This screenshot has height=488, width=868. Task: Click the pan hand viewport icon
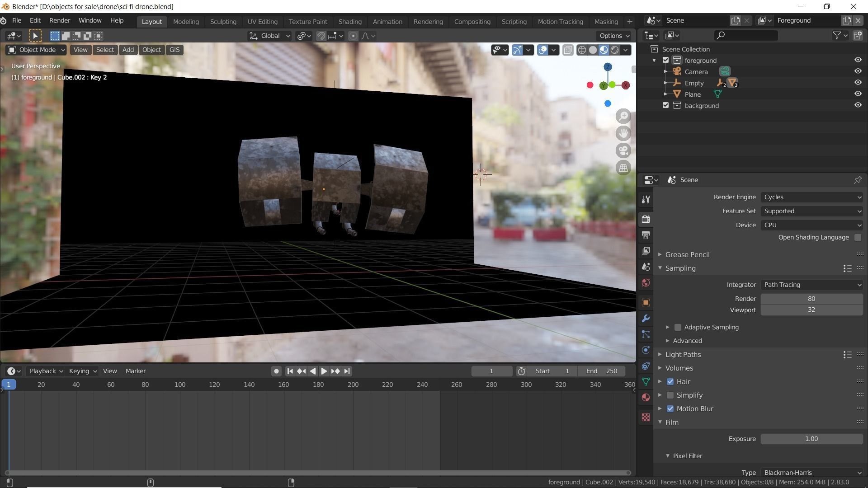623,133
